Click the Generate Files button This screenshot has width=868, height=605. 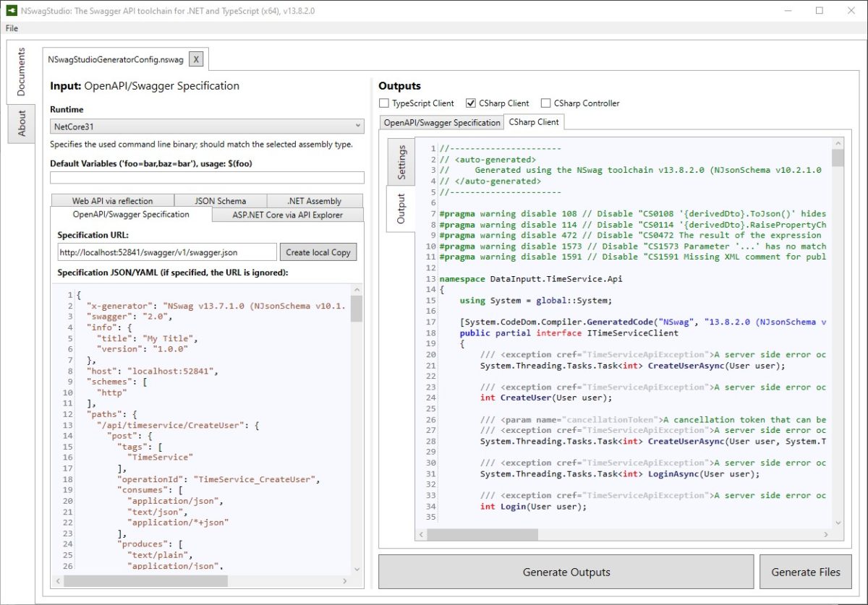point(806,572)
